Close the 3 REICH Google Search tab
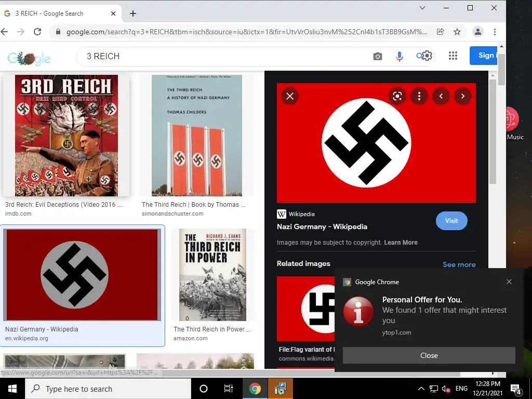The height and width of the screenshot is (399, 532). pos(113,14)
